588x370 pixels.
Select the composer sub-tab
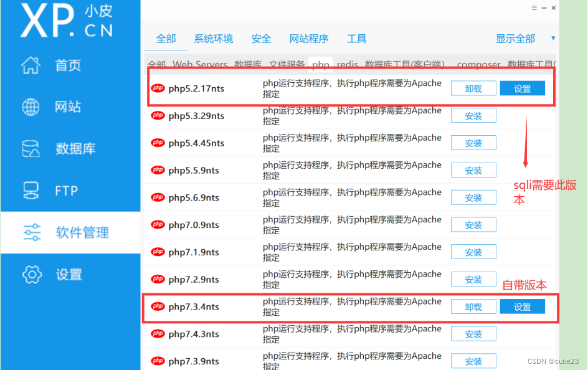coord(478,65)
